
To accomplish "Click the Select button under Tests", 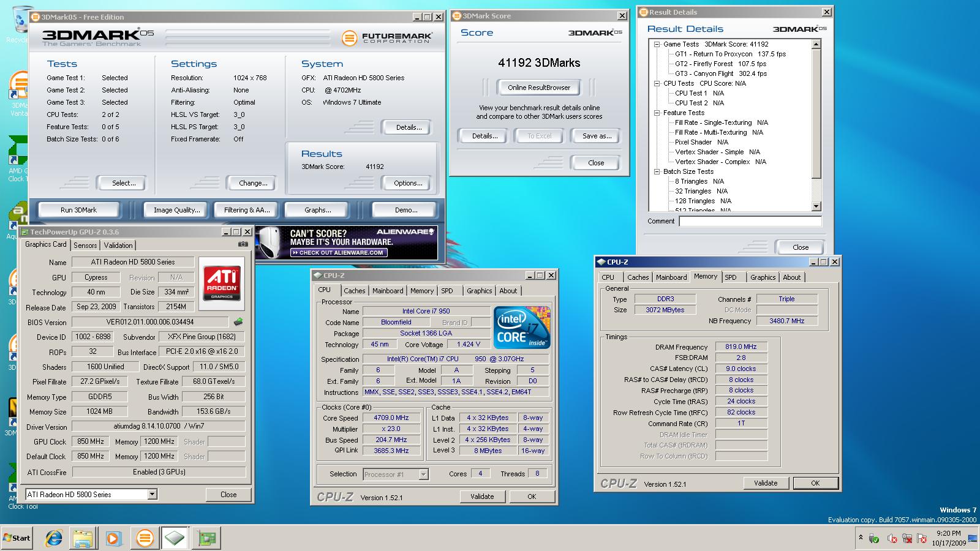I will point(124,183).
